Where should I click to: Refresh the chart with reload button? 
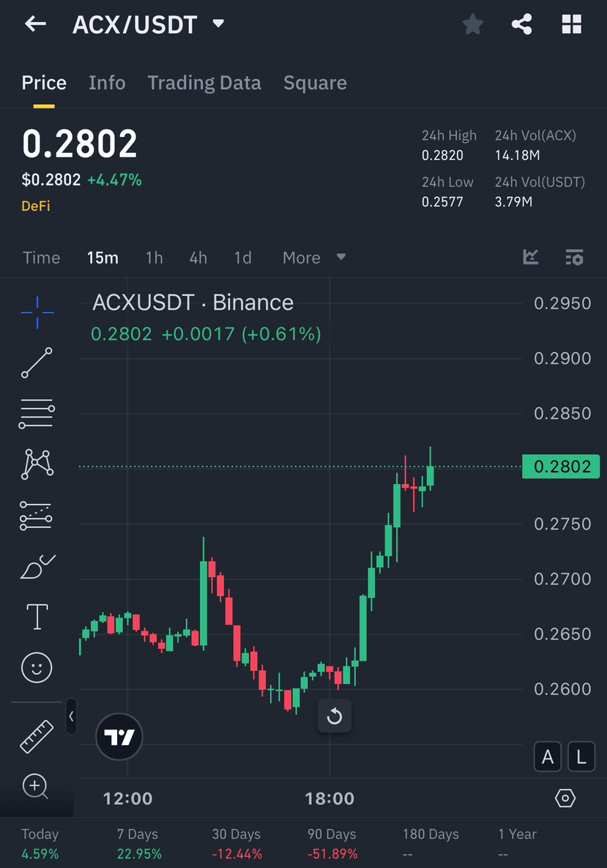click(x=334, y=716)
